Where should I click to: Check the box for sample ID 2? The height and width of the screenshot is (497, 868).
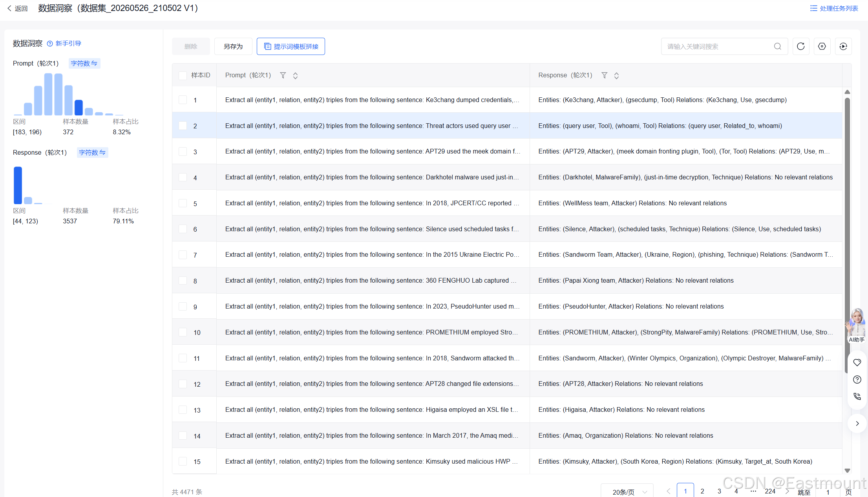[183, 126]
